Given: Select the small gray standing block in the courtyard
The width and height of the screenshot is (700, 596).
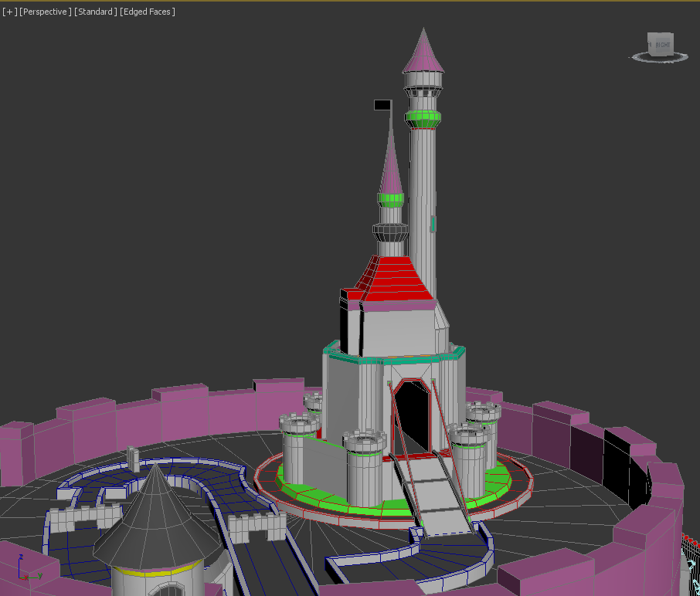Looking at the screenshot, I should point(133,458).
